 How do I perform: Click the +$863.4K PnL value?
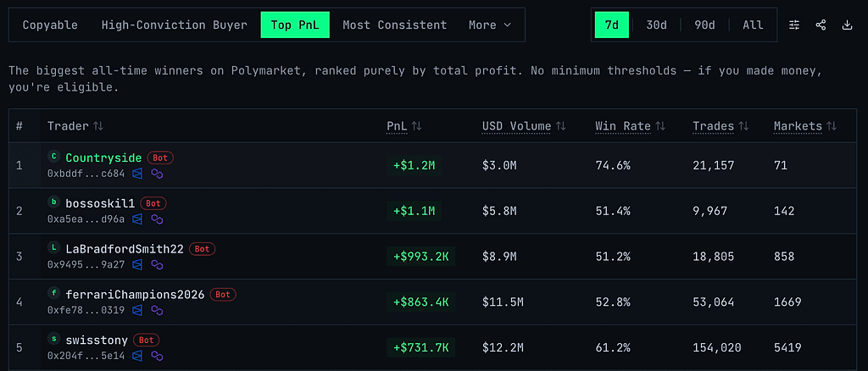pyautogui.click(x=420, y=302)
